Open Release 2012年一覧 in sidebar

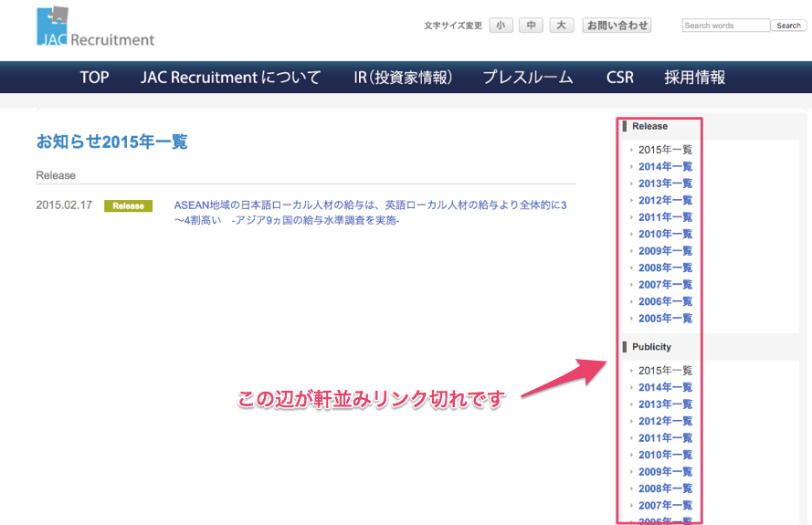tap(665, 200)
